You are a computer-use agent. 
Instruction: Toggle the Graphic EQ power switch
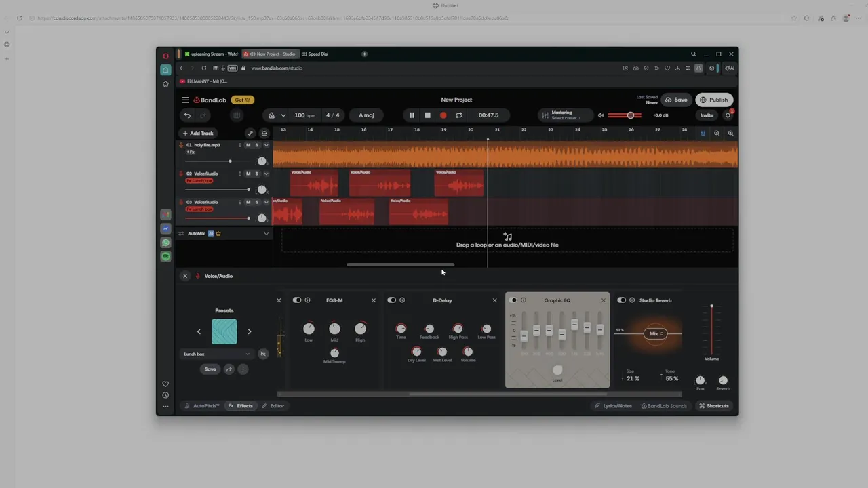point(513,300)
